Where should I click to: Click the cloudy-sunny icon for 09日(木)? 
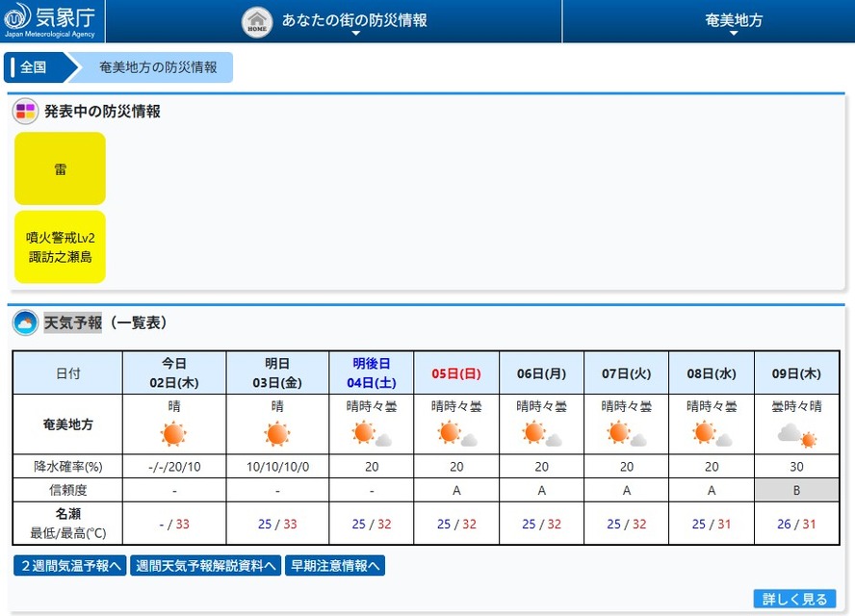pos(796,436)
